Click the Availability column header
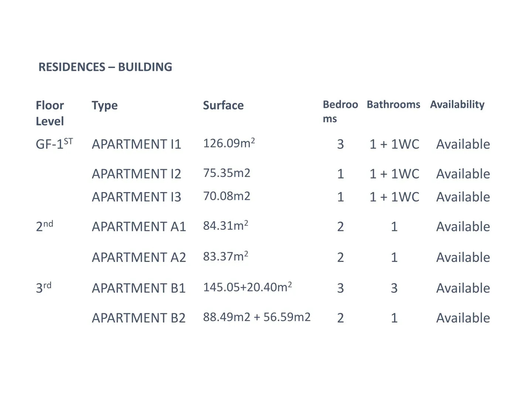The width and height of the screenshot is (532, 399). pos(457,105)
